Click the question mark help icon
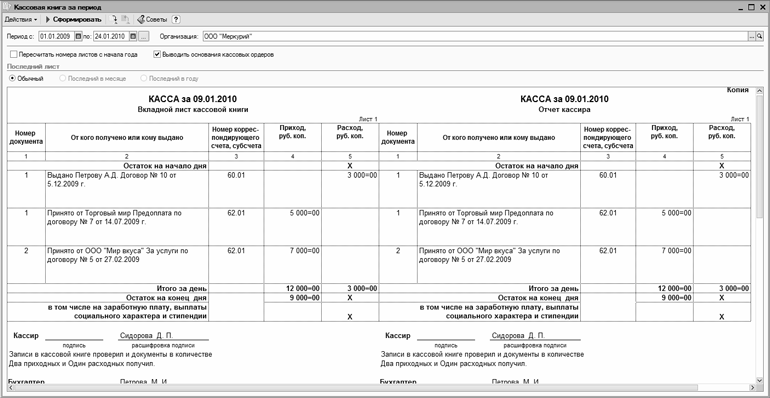The height and width of the screenshot is (398, 770). pos(176,20)
